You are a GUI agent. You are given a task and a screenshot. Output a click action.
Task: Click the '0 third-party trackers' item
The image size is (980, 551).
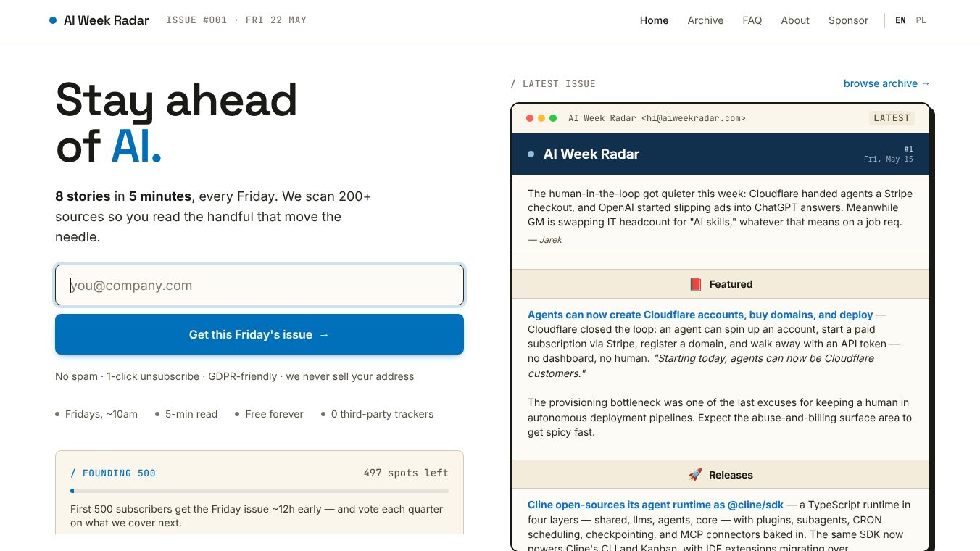(x=377, y=414)
